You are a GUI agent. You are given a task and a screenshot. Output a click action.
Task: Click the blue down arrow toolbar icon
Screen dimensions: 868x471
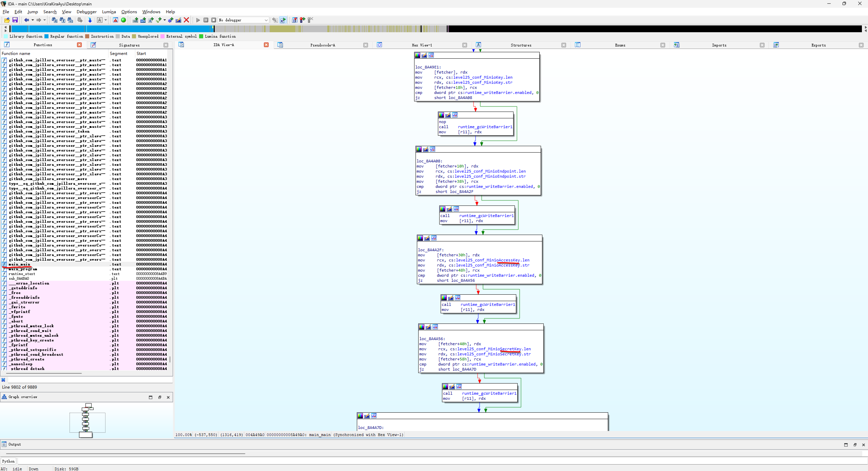point(90,20)
